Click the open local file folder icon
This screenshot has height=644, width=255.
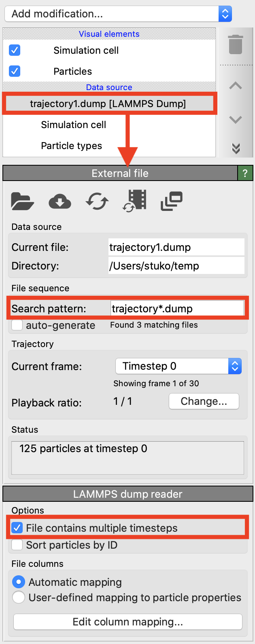pos(22,201)
